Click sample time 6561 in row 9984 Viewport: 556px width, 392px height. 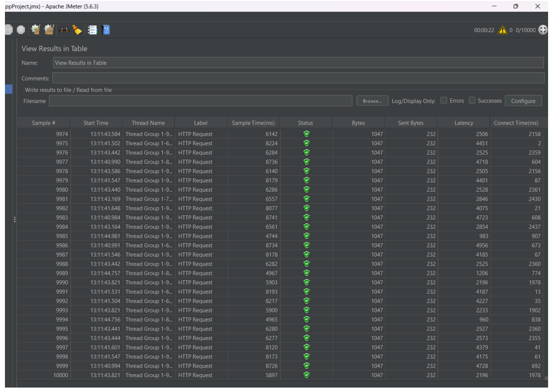(x=272, y=227)
